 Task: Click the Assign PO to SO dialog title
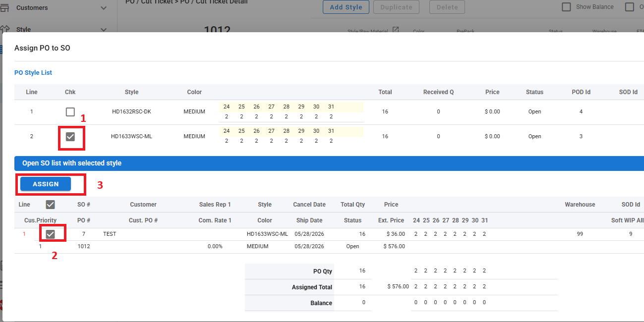click(42, 48)
